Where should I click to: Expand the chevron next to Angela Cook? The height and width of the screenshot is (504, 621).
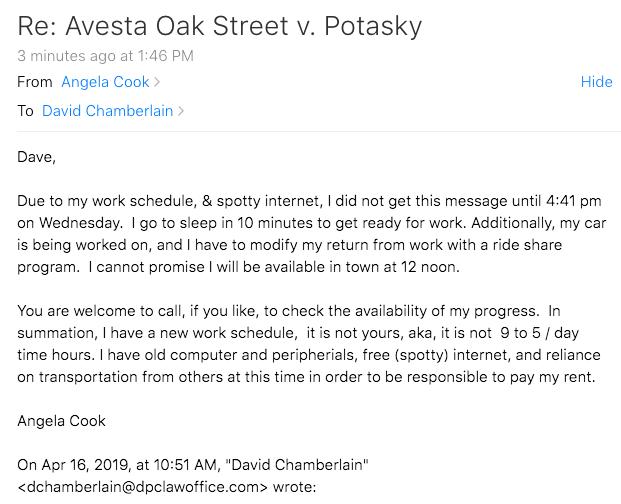157,82
